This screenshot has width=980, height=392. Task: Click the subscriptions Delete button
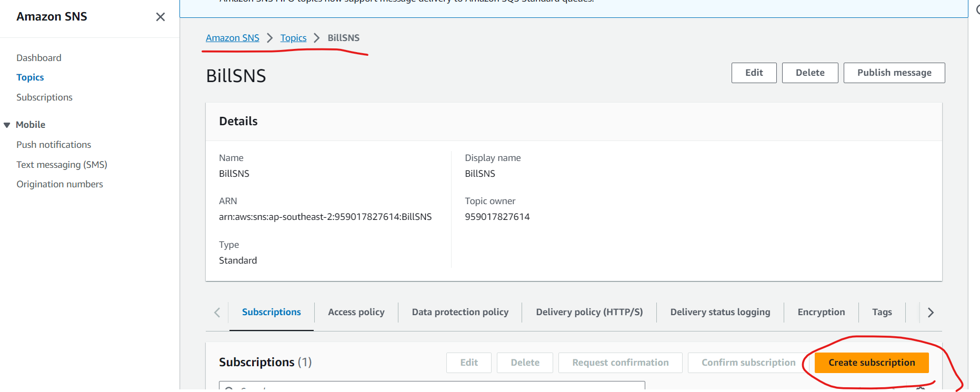525,363
